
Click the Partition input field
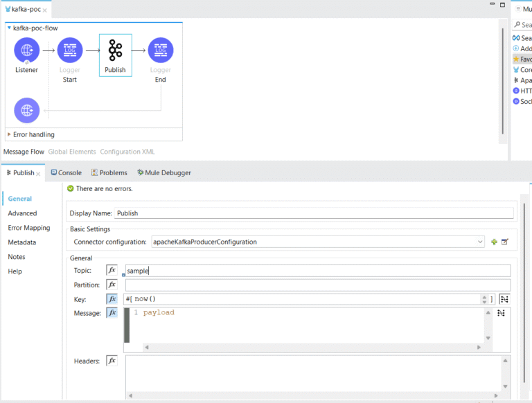(318, 285)
